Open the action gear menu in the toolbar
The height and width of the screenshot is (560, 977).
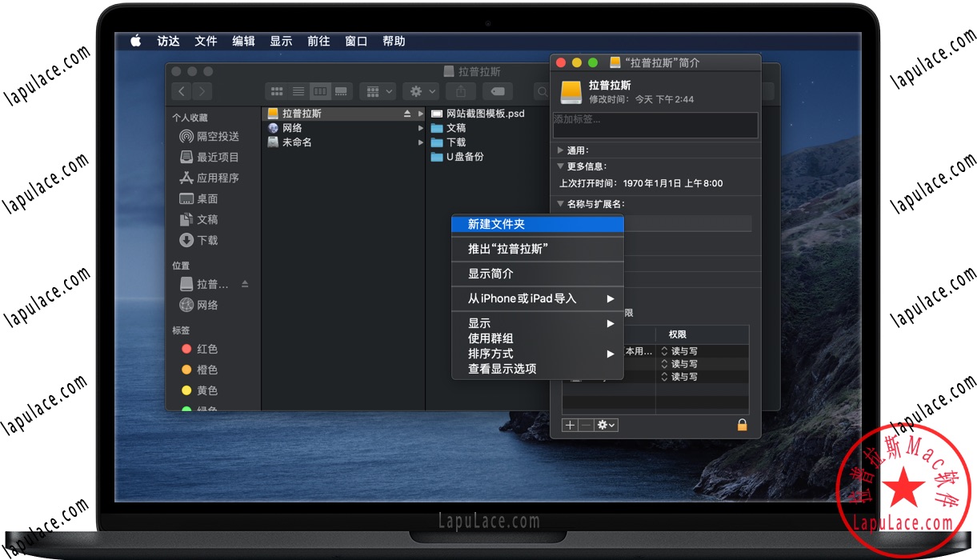pyautogui.click(x=419, y=90)
